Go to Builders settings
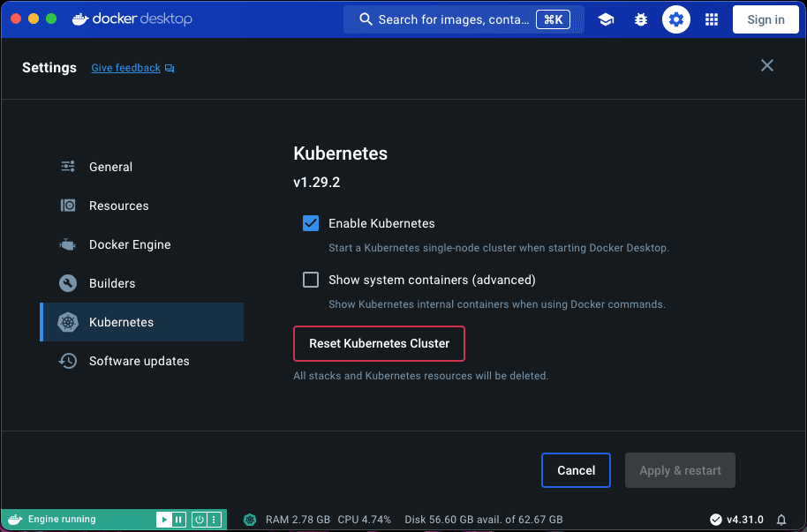The image size is (807, 532). pyautogui.click(x=141, y=283)
